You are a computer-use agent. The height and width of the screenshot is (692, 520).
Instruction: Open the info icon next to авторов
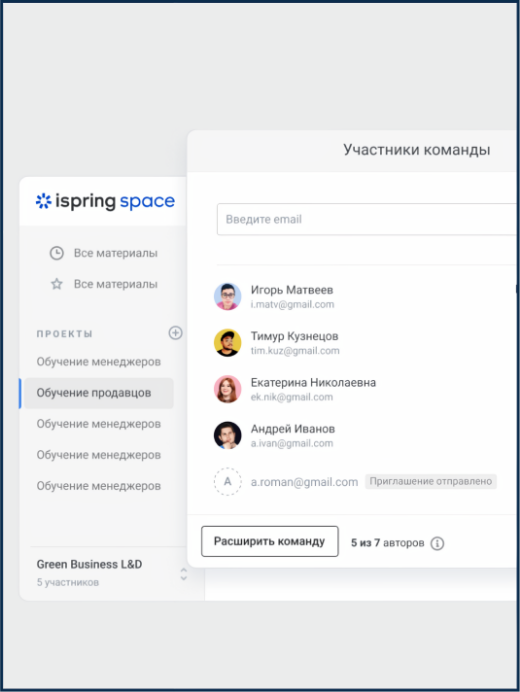[437, 543]
